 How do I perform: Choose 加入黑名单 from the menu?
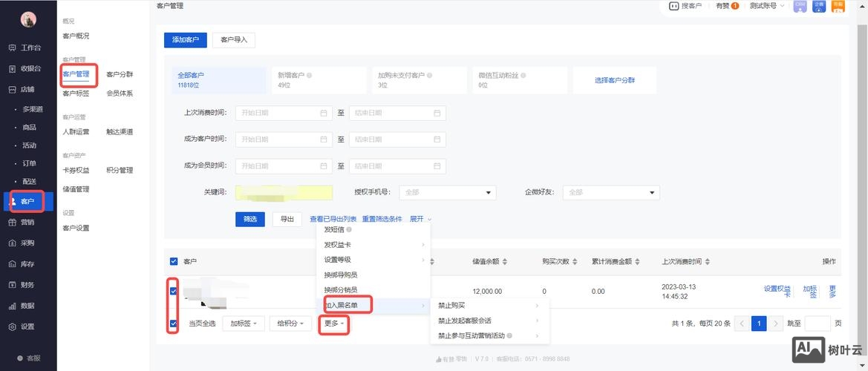click(x=373, y=305)
